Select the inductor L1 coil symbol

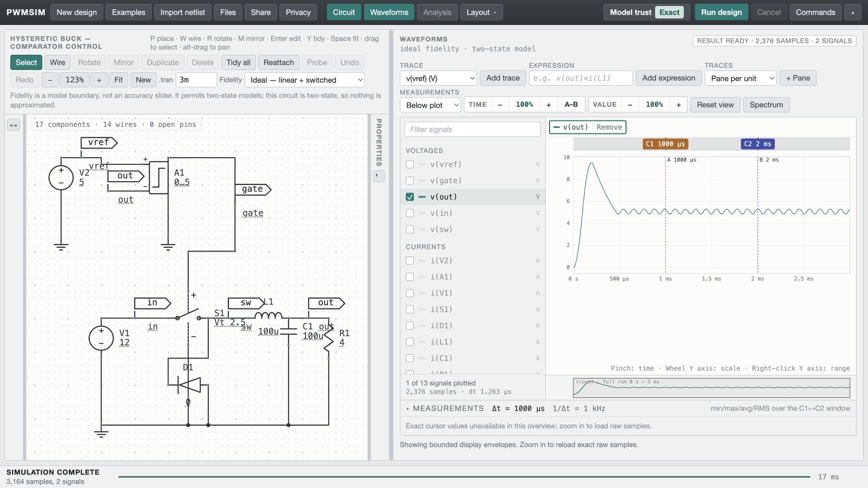tap(268, 315)
